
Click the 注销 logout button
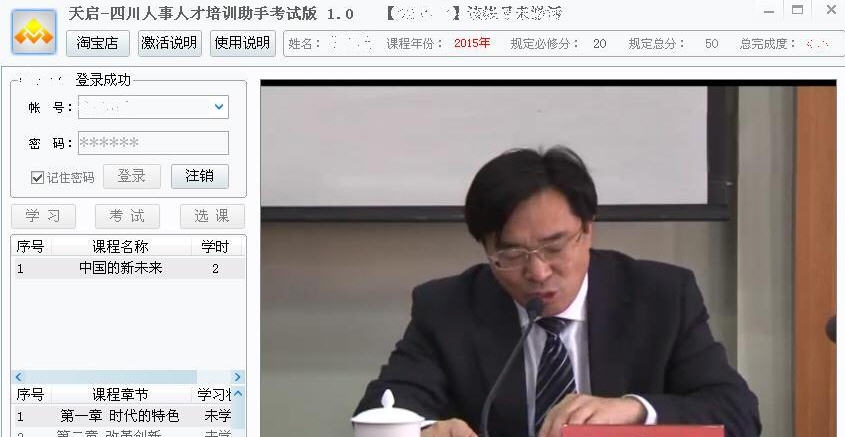pyautogui.click(x=200, y=176)
